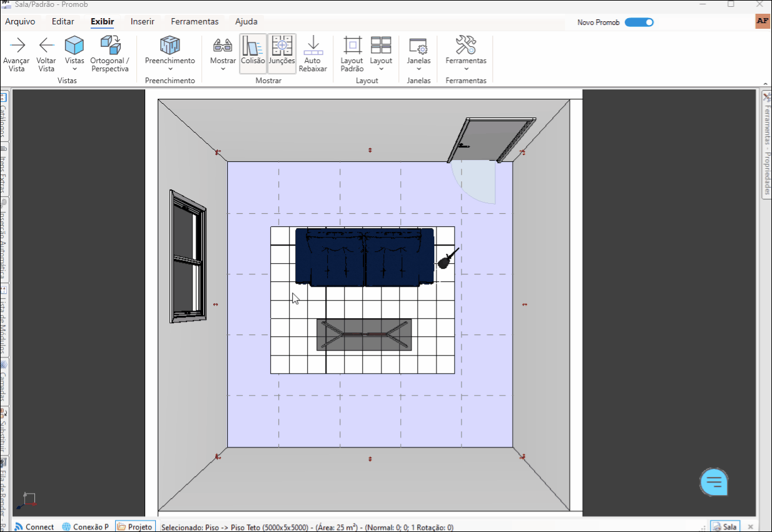Click the top wall center dimension marker
The image size is (772, 532).
pos(370,150)
